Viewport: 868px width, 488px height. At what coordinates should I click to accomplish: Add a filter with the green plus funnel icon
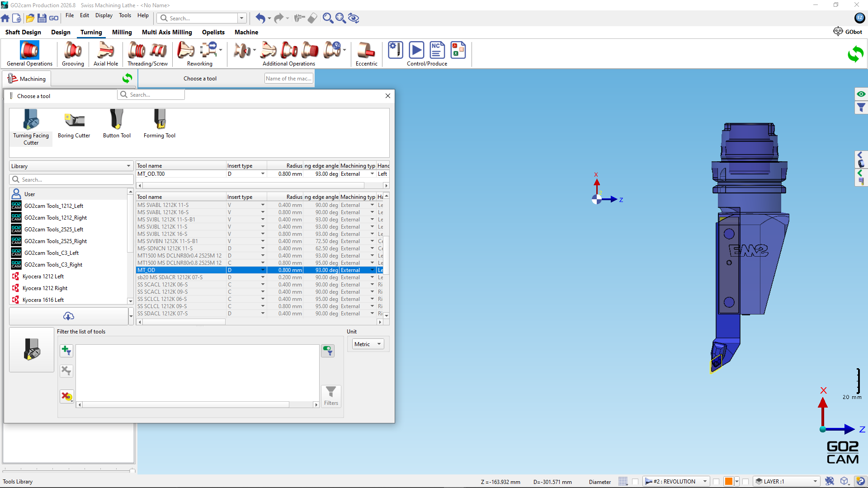(66, 350)
